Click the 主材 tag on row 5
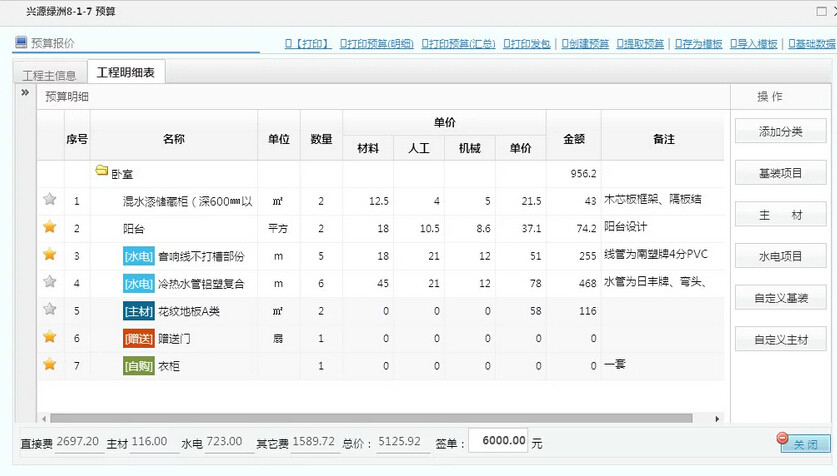Screen dimensions: 837x476 pos(138,311)
